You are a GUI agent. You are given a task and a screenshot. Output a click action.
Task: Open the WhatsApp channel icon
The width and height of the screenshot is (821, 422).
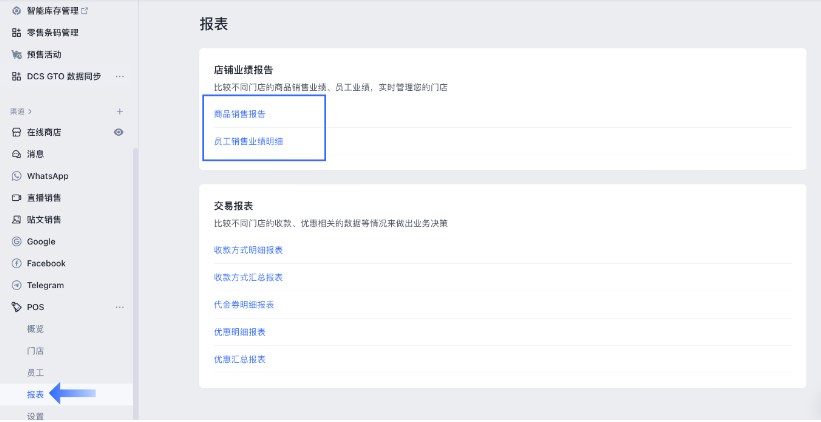16,176
